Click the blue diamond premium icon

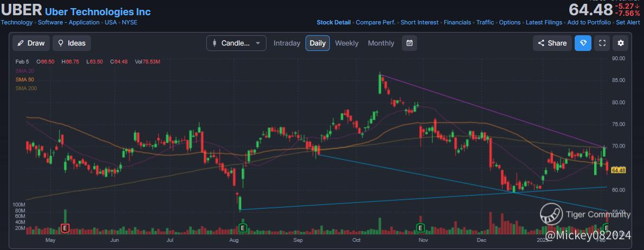coord(583,43)
